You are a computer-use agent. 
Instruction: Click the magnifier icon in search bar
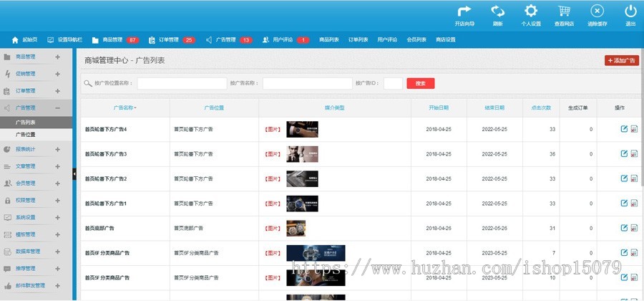(88, 83)
